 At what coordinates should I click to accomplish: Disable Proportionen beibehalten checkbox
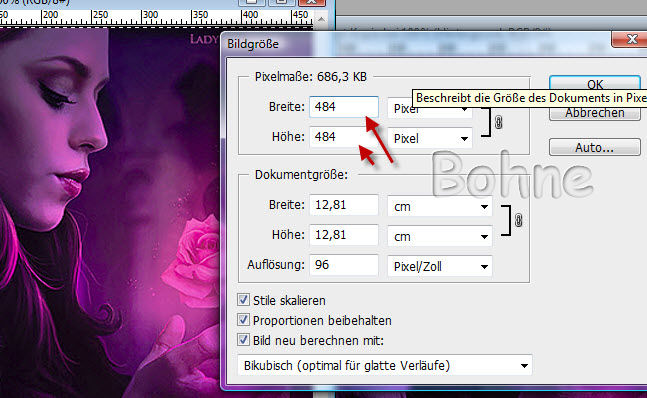(243, 320)
